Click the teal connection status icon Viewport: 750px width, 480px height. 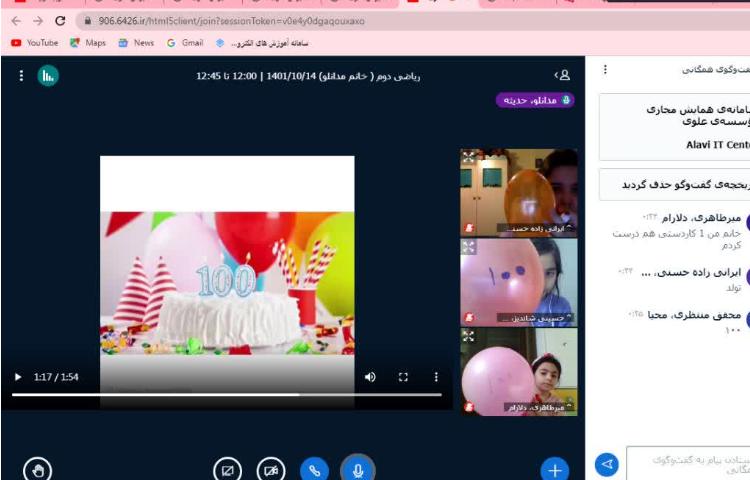(48, 75)
